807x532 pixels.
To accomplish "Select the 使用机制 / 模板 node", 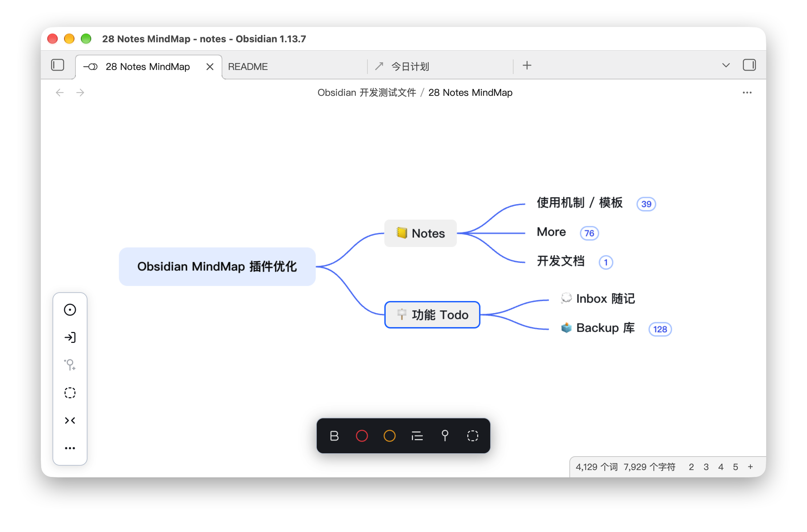I will click(x=580, y=203).
